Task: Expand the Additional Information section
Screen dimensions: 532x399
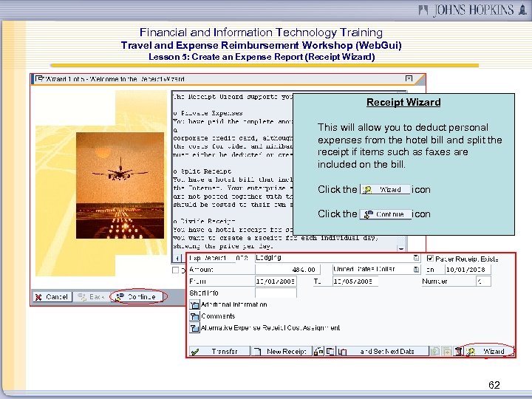Action: point(194,304)
